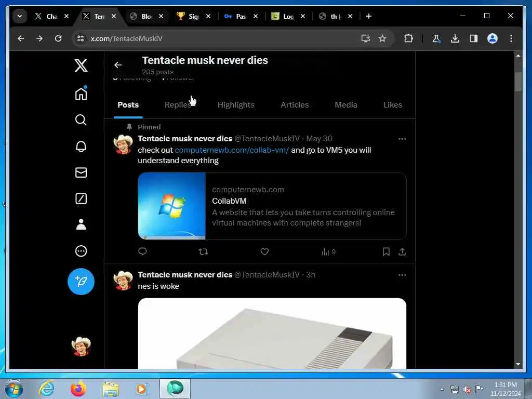Open browser three-dot menu
The height and width of the screenshot is (399, 532).
pos(511,38)
